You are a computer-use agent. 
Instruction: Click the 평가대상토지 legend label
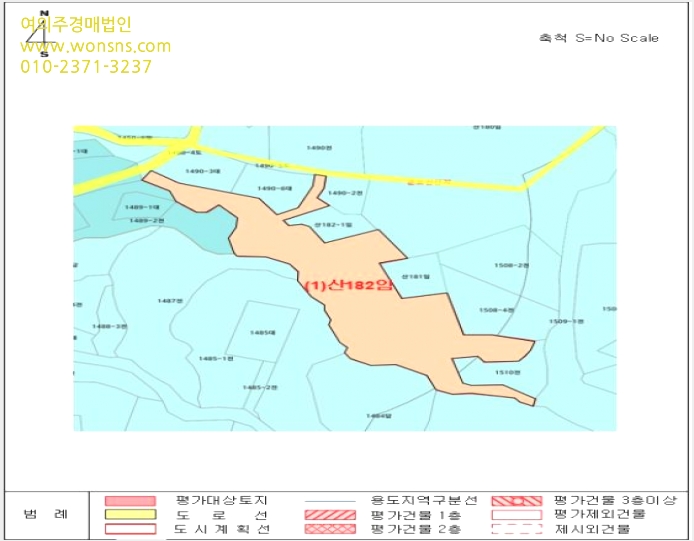pyautogui.click(x=221, y=500)
